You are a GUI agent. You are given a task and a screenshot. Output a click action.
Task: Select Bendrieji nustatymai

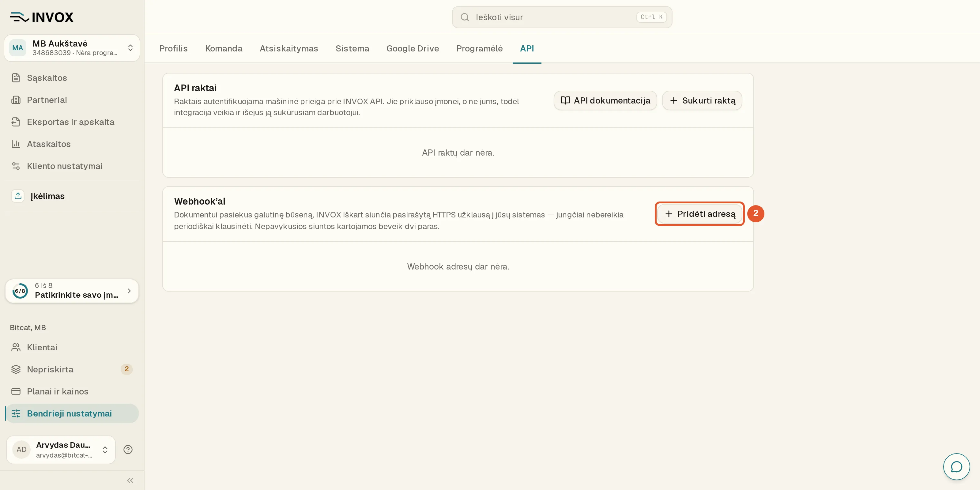(x=72, y=413)
